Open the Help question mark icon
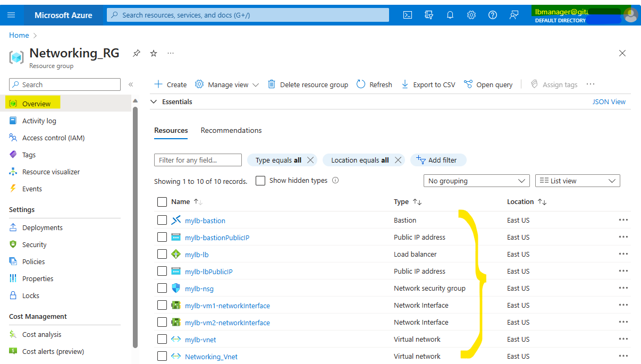641x364 pixels. click(493, 15)
